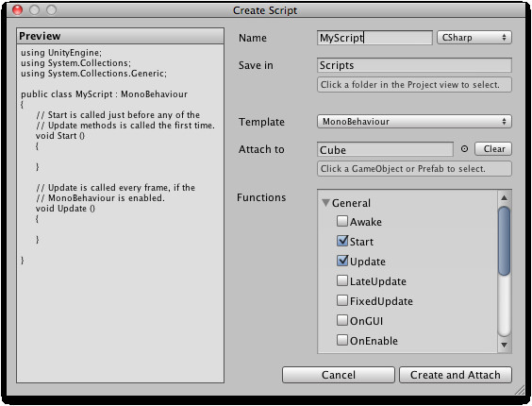Click the Preview panel header
The image size is (532, 406).
[x=121, y=36]
